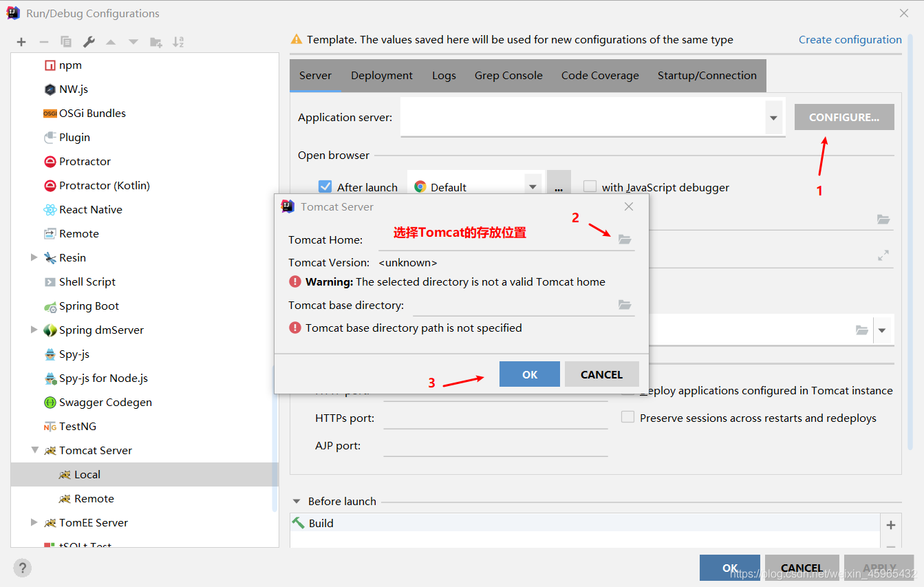Toggle Preserve sessions across restarts checkbox
This screenshot has width=924, height=587.
coord(627,418)
